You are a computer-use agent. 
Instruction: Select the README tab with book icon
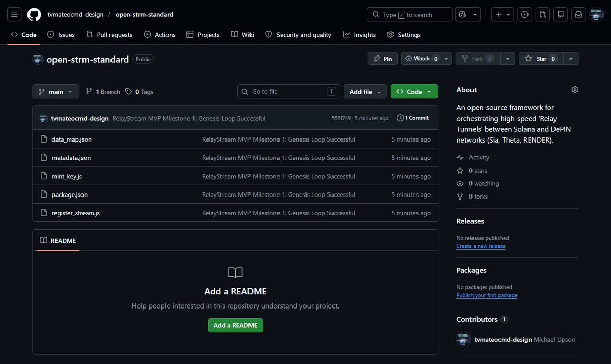(58, 240)
